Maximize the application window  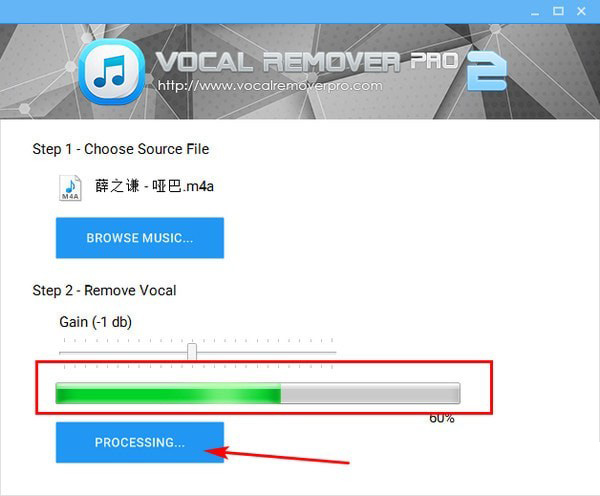[558, 11]
